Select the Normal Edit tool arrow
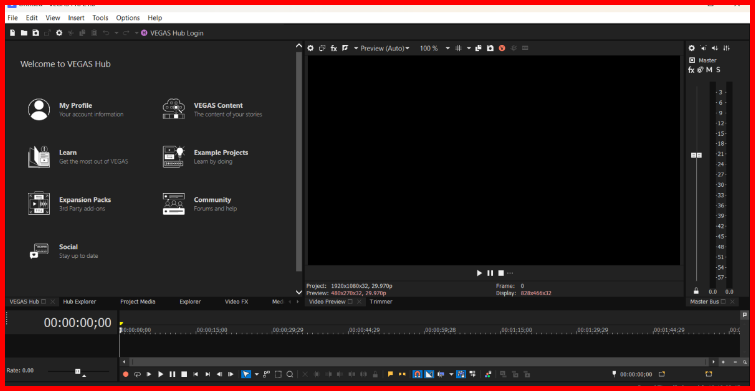The height and width of the screenshot is (391, 755). pos(246,374)
